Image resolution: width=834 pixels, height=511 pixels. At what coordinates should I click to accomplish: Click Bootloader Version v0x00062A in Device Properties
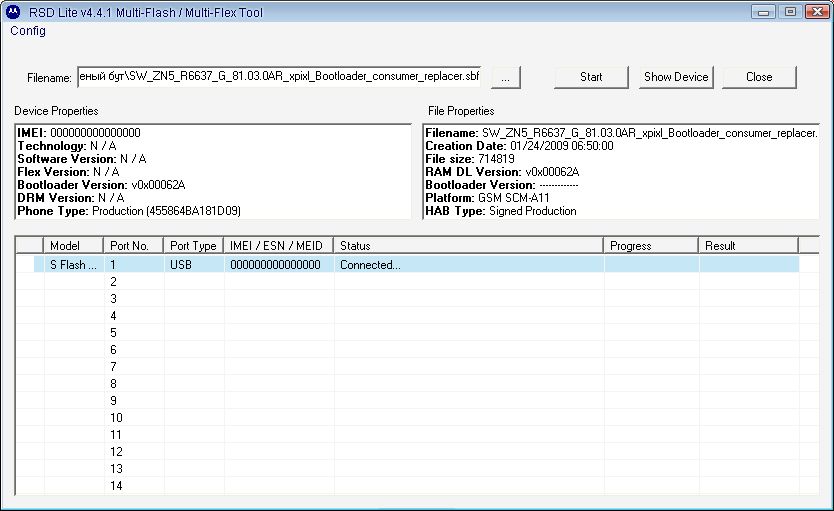(x=101, y=185)
